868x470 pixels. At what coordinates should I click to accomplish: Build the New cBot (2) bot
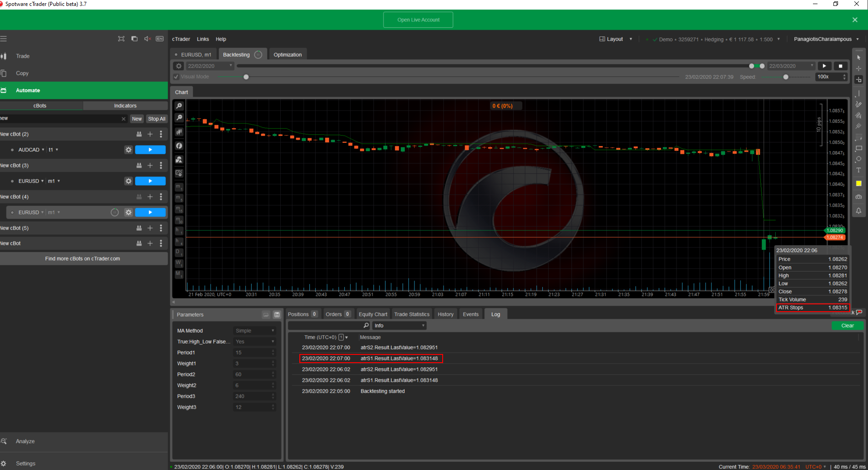(139, 134)
